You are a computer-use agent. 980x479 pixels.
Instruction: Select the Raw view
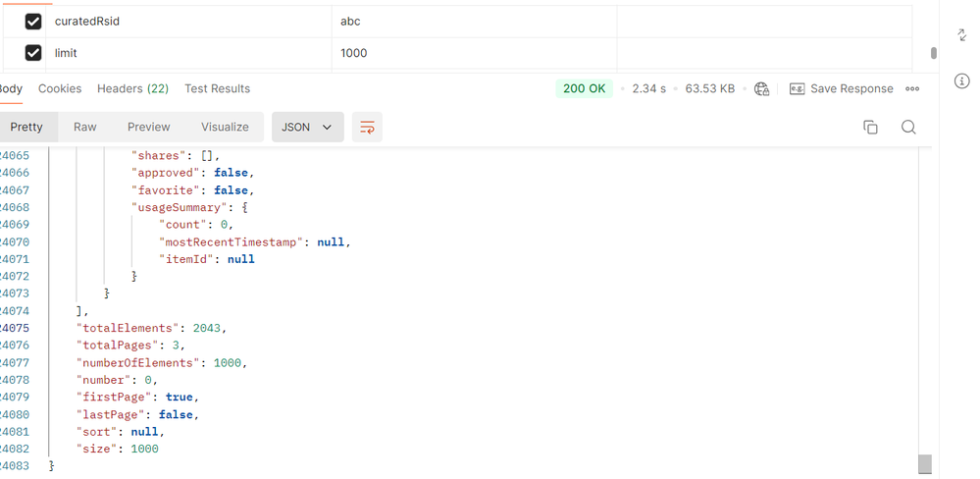click(x=85, y=128)
